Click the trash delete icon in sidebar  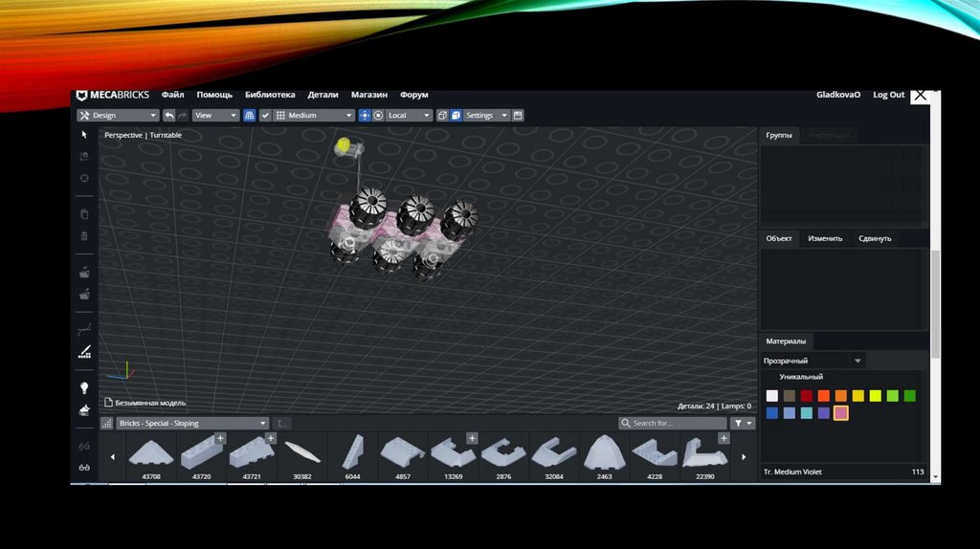[84, 236]
